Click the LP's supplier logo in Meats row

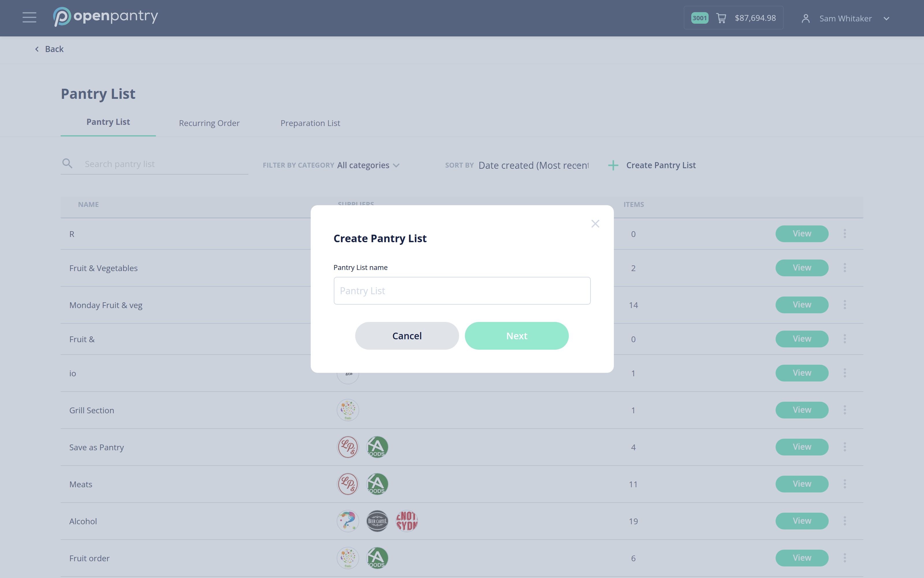coord(348,484)
